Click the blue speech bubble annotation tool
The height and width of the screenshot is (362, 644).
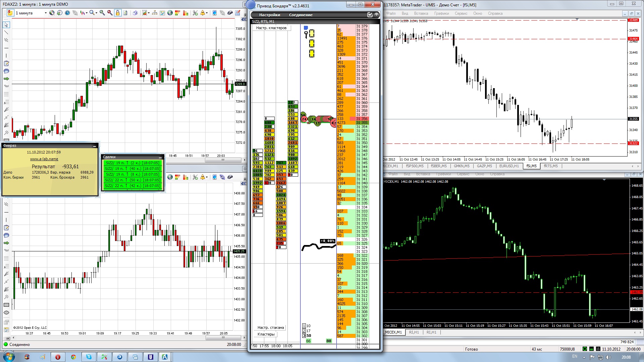pyautogui.click(x=6, y=71)
